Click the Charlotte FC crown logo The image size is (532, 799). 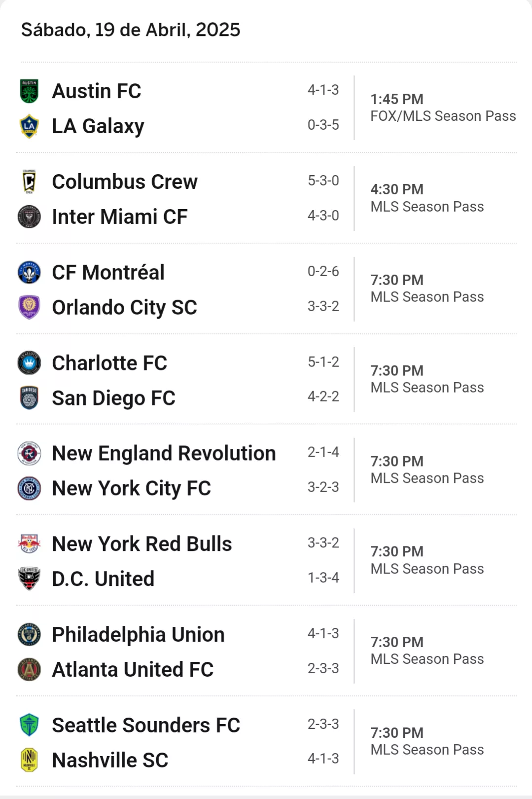coord(29,363)
